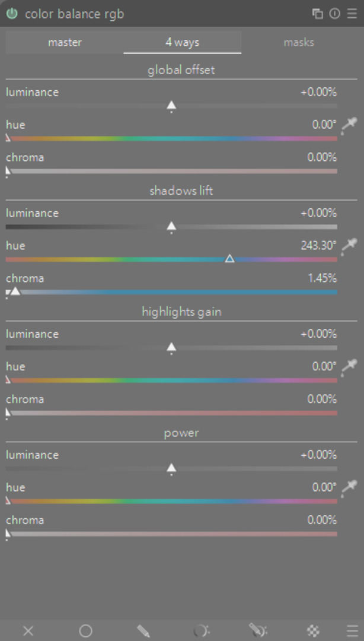Open the multiple instances menu icon
Screen dimensions: 364x641
318,14
